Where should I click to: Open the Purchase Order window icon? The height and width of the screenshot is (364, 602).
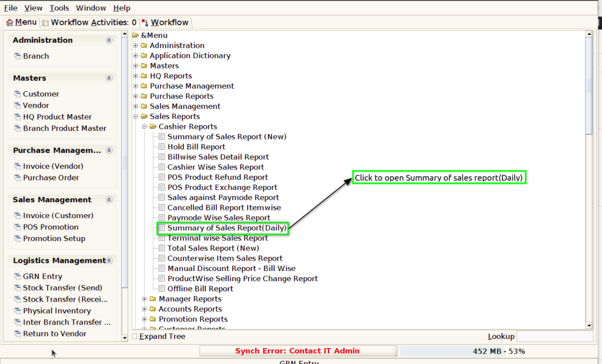pyautogui.click(x=18, y=178)
